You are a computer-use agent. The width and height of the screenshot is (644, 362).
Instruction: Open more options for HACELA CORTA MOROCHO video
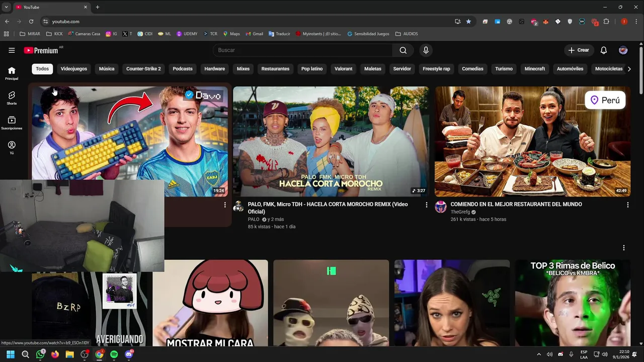[427, 205]
